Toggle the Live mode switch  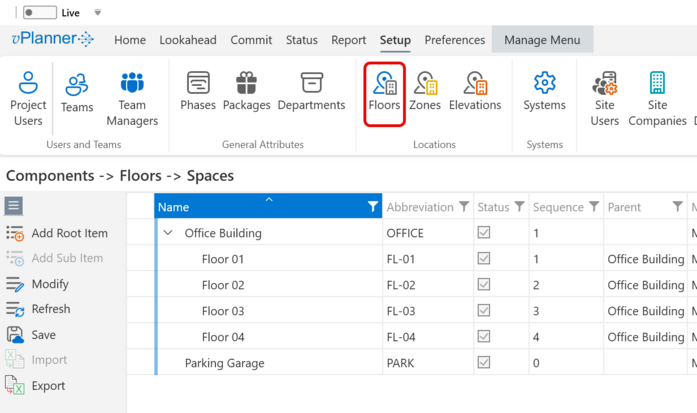39,13
